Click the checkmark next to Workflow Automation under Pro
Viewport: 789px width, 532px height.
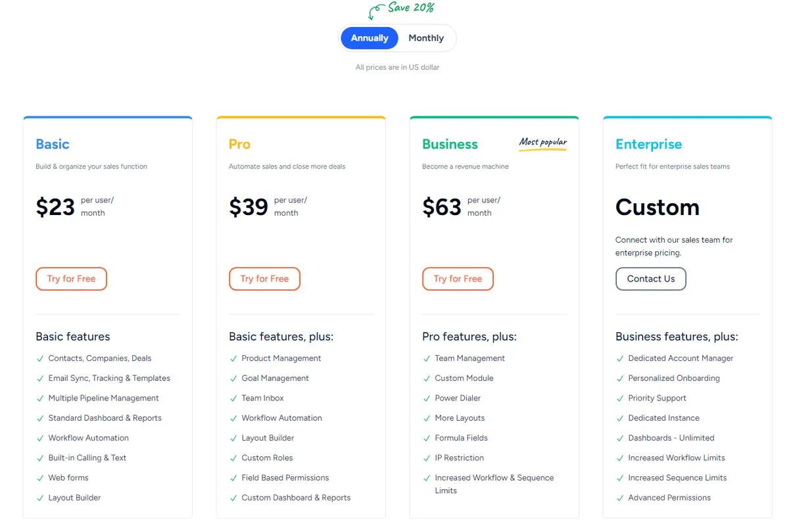pyautogui.click(x=233, y=418)
